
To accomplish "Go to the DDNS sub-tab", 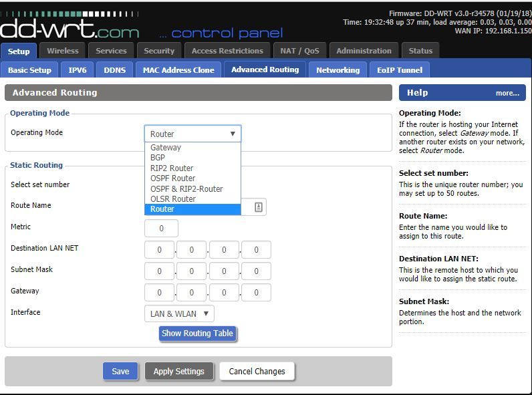I will pyautogui.click(x=115, y=70).
